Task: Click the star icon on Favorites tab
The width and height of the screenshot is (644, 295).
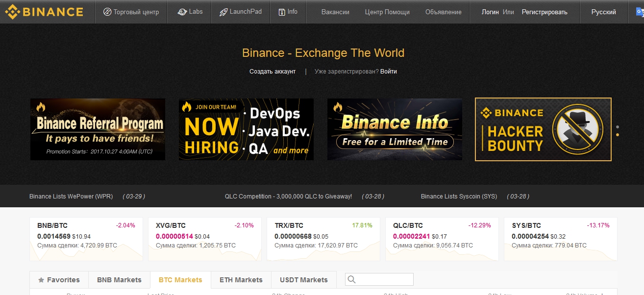Action: (41, 280)
